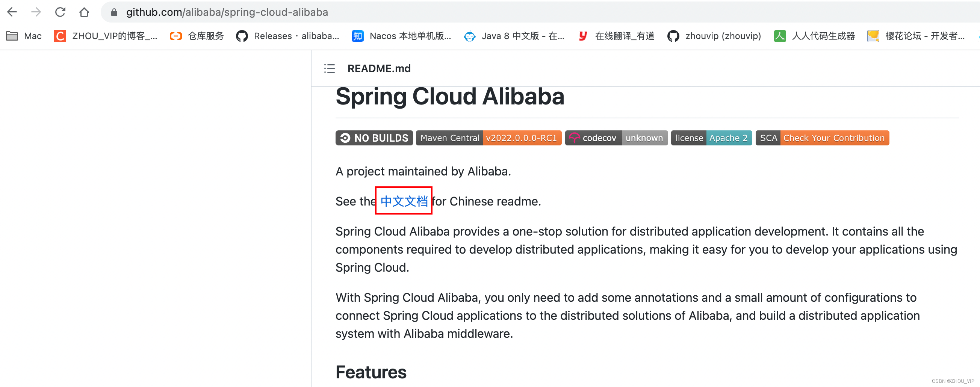Open the 仓库服务 bookmark
The height and width of the screenshot is (387, 980).
(197, 36)
